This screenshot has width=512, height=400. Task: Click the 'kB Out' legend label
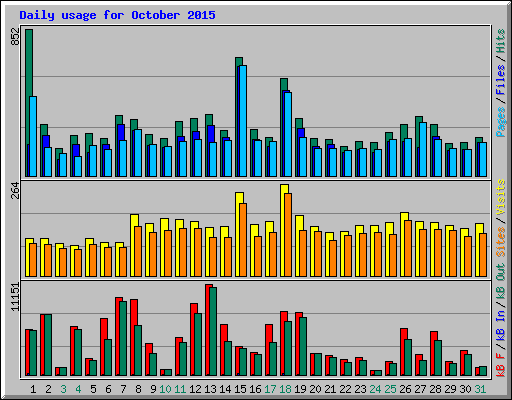click(501, 280)
